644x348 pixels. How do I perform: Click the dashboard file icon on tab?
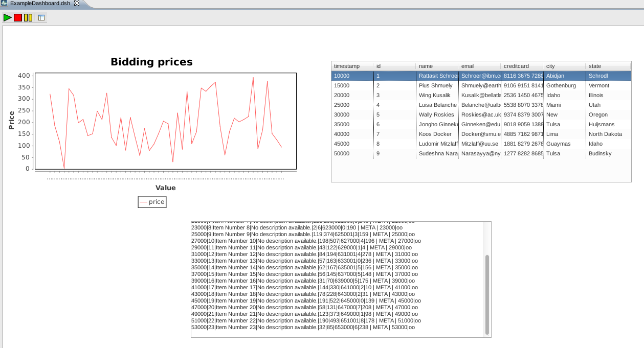click(x=5, y=4)
